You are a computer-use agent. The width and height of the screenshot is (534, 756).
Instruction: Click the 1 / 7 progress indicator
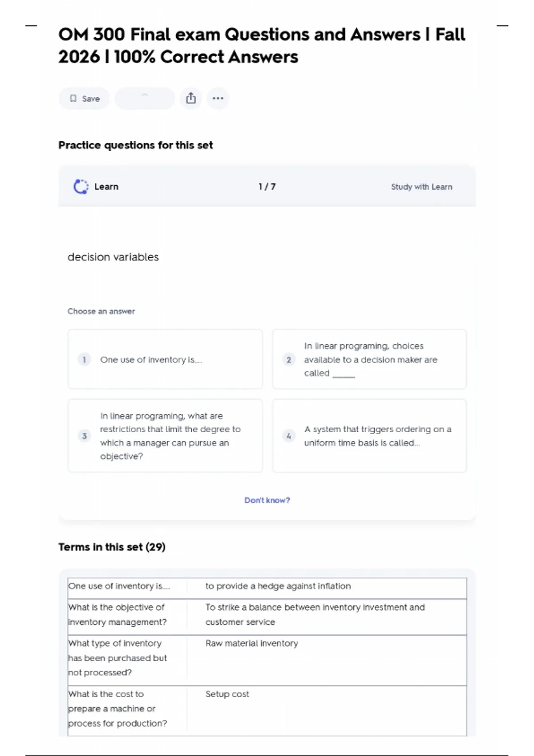[x=267, y=187]
